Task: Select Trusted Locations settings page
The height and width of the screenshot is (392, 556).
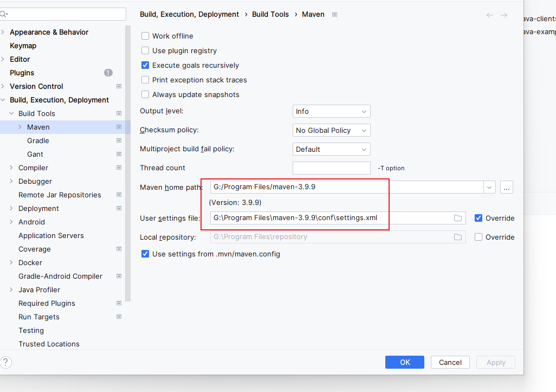Action: (x=49, y=344)
